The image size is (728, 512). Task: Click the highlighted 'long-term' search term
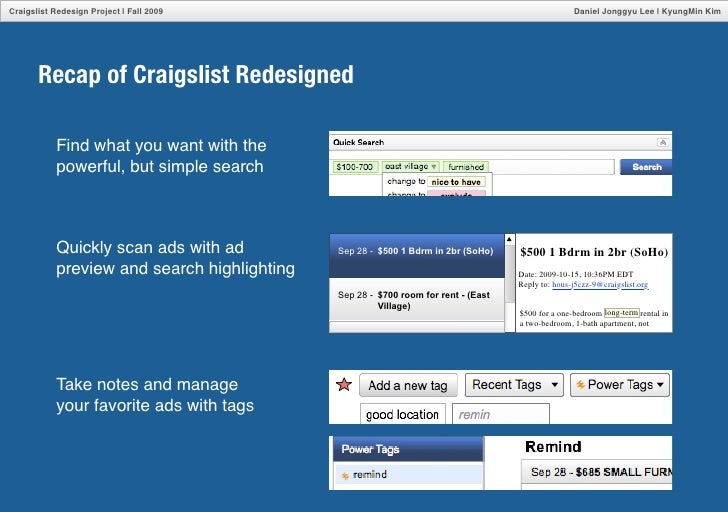pyautogui.click(x=622, y=313)
